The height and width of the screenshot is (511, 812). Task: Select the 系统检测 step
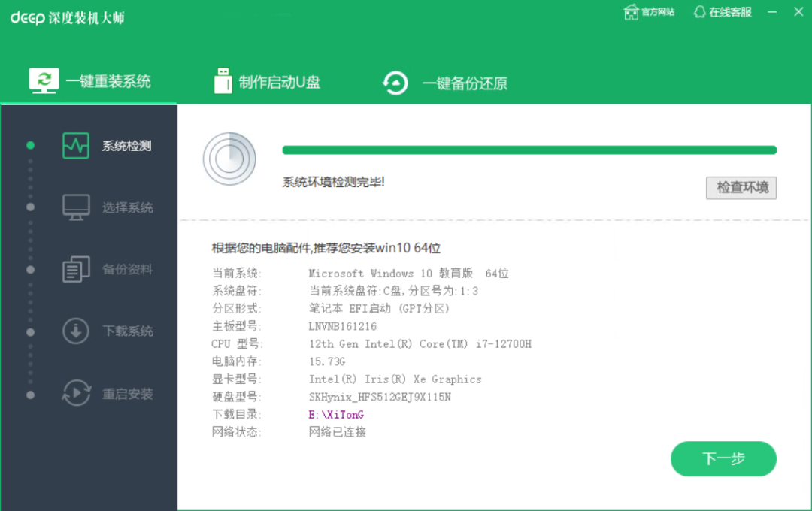126,146
